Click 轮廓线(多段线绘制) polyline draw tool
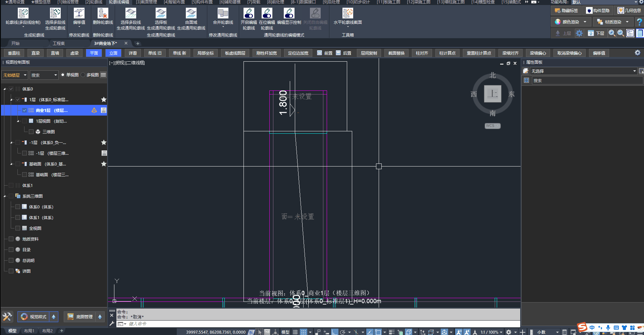Viewport: 644px width, 335px height. 23,14
